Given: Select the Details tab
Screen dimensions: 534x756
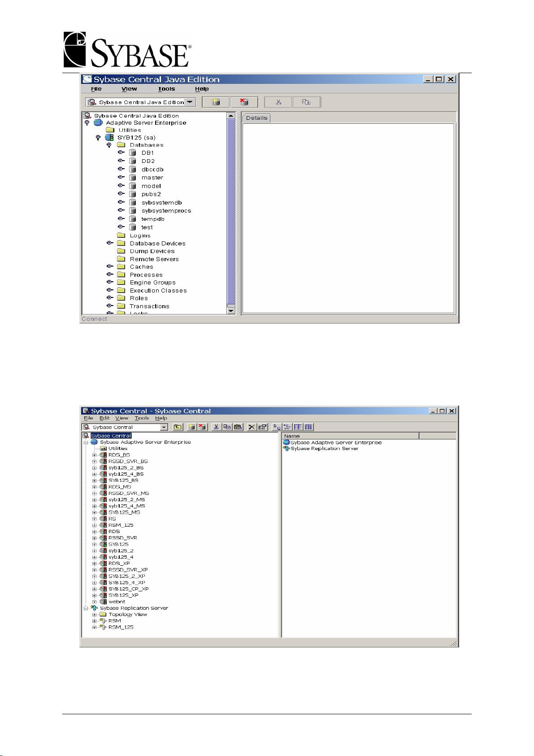Looking at the screenshot, I should [256, 118].
